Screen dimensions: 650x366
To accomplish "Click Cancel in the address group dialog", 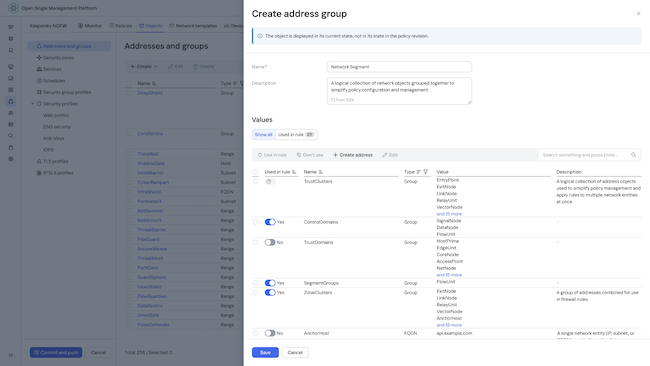I will (x=295, y=352).
